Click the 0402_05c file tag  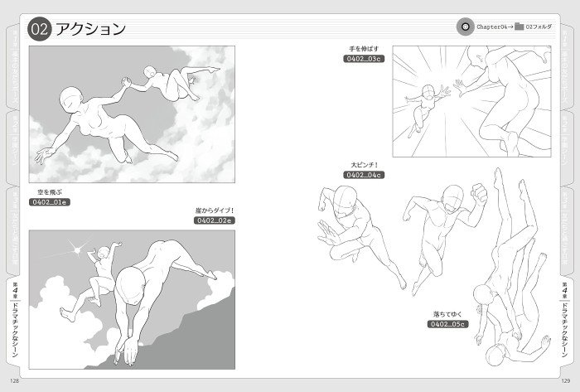point(448,324)
